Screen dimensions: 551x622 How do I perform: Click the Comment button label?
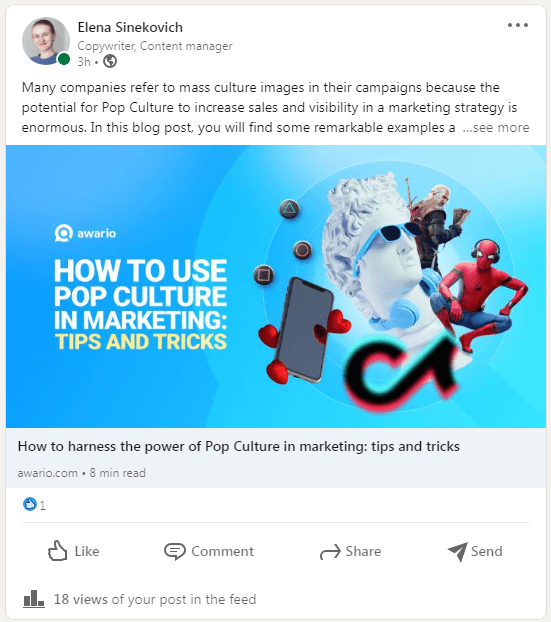(x=223, y=551)
